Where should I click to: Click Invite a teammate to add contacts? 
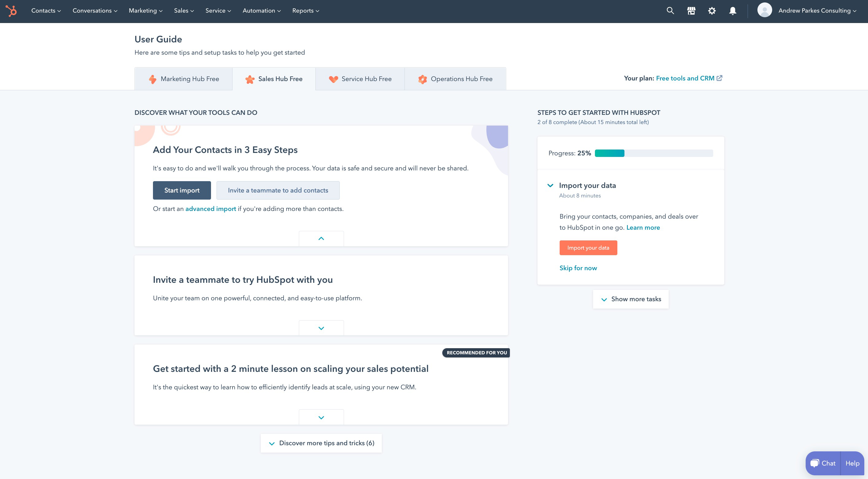pos(278,190)
